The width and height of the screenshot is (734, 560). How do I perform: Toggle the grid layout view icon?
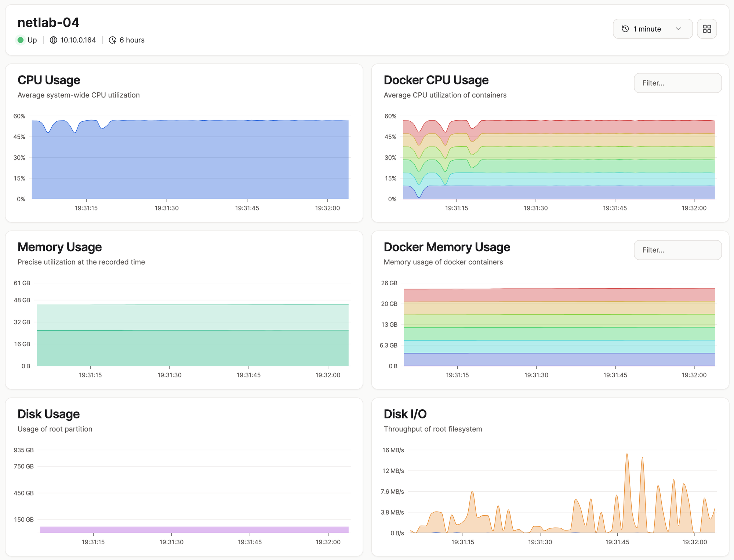[707, 29]
